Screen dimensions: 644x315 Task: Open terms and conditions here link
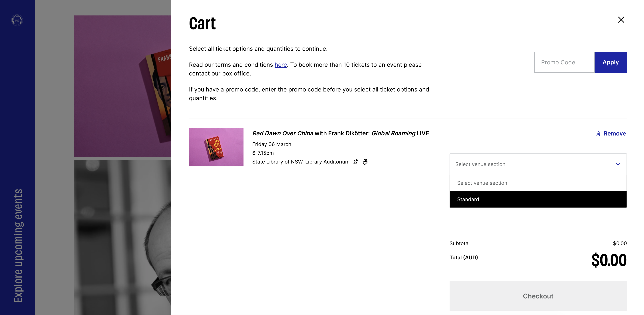coord(281,65)
